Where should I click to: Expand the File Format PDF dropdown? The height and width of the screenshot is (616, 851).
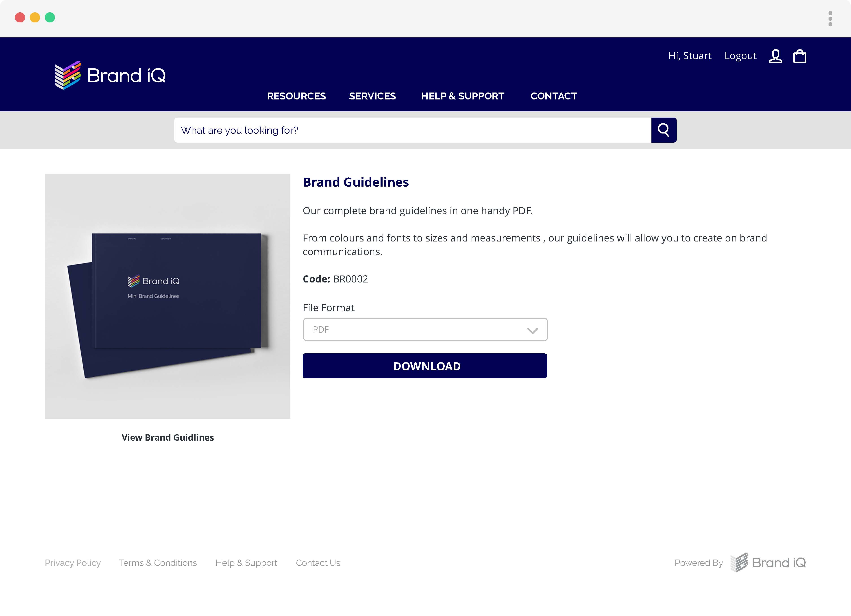point(425,330)
